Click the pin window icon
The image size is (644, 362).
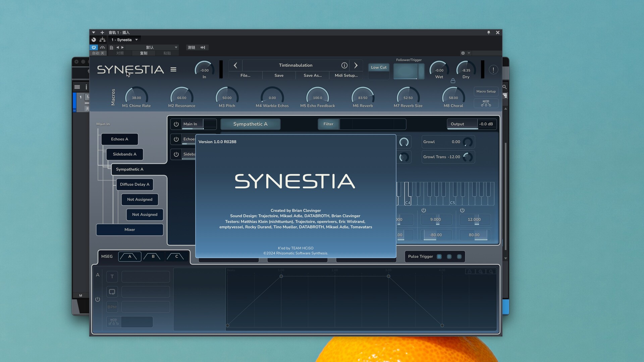pyautogui.click(x=488, y=33)
